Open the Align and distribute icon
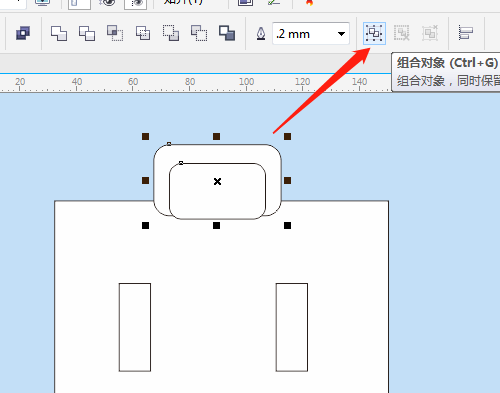500x393 pixels. click(x=465, y=33)
